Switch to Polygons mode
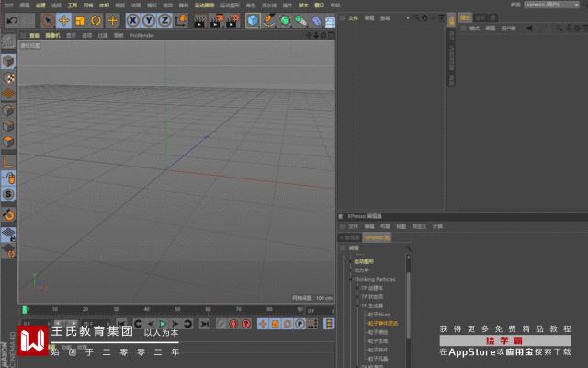Viewport: 588px width, 368px height. (x=8, y=142)
